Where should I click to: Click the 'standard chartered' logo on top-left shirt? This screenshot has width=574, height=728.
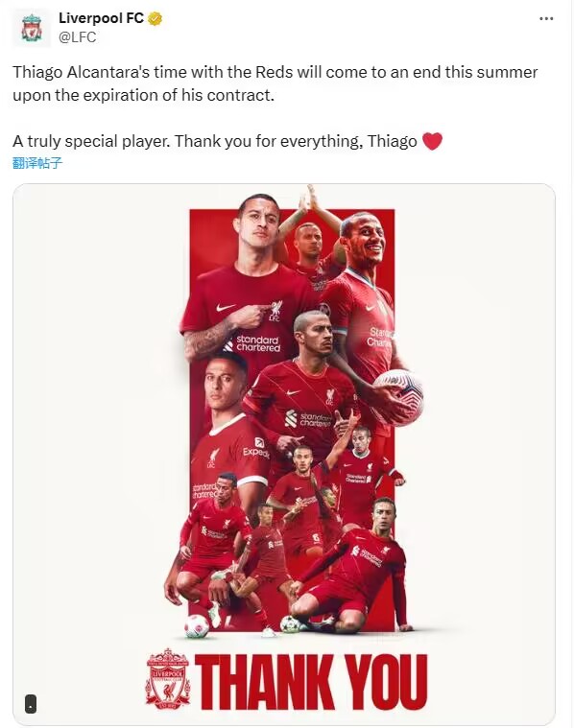click(x=252, y=343)
